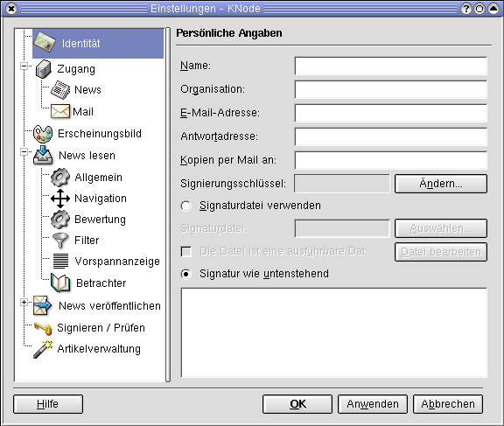Image resolution: width=504 pixels, height=426 pixels.
Task: Open the Betrachter book icon
Action: point(60,283)
